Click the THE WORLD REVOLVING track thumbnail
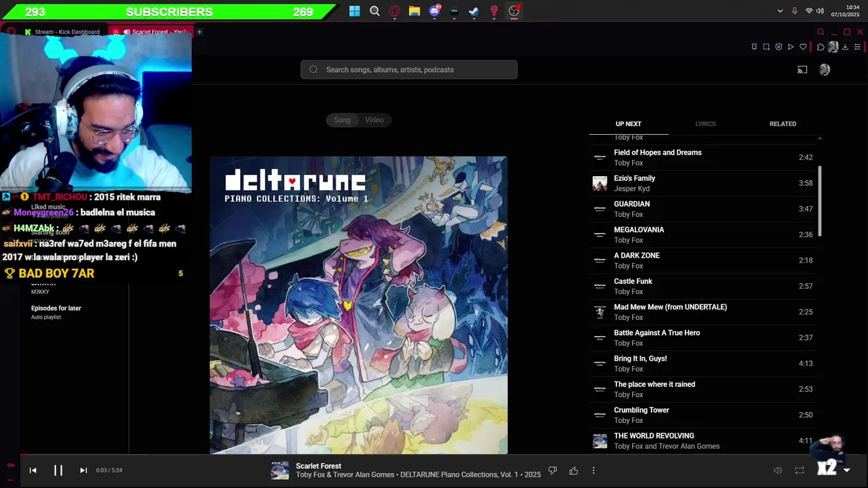The height and width of the screenshot is (488, 868). pyautogui.click(x=599, y=441)
